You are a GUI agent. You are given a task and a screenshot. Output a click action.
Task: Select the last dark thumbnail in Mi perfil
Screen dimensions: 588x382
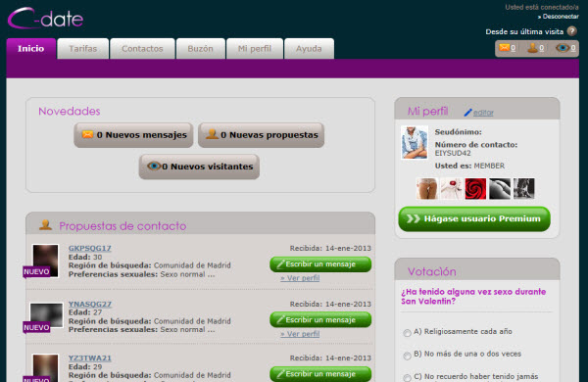pos(524,189)
